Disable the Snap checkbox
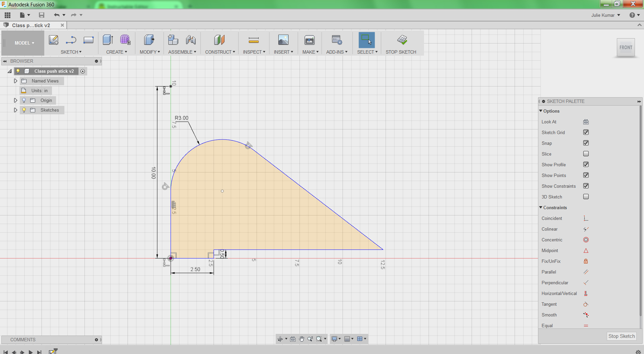The height and width of the screenshot is (354, 644). click(x=586, y=143)
